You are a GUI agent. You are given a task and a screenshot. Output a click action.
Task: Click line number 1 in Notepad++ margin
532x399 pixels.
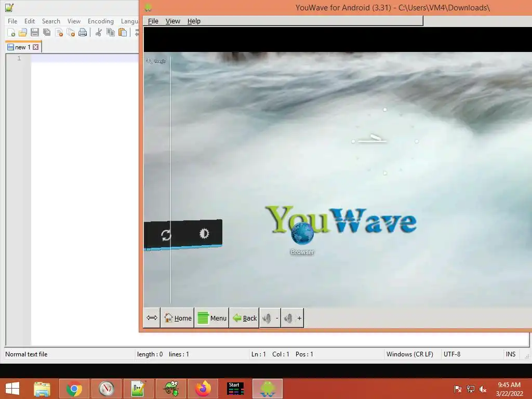pos(19,58)
